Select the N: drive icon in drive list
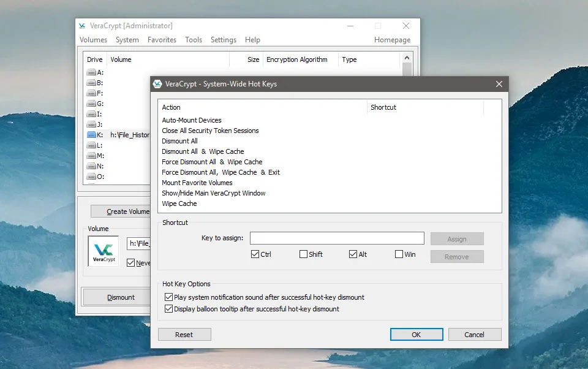Screen dimensions: 588x369 [91, 166]
